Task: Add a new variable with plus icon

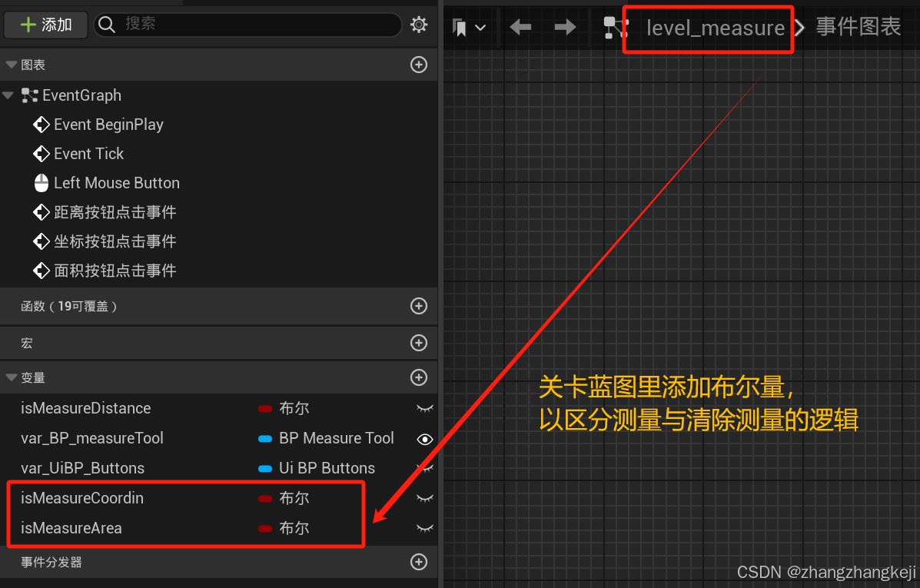Action: point(418,377)
